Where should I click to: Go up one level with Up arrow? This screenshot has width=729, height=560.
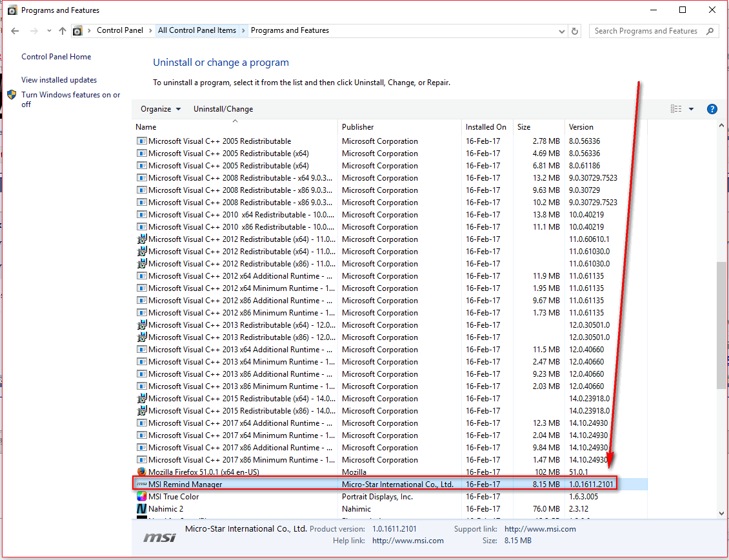[x=63, y=31]
